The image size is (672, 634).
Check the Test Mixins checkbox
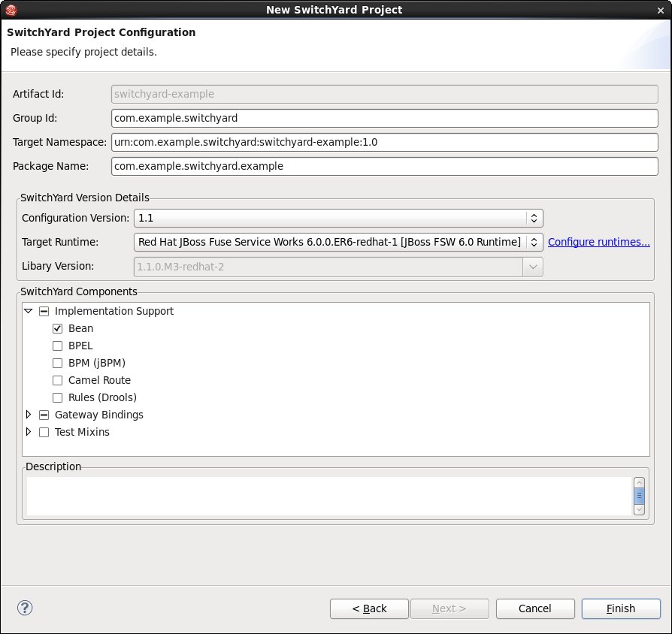44,432
